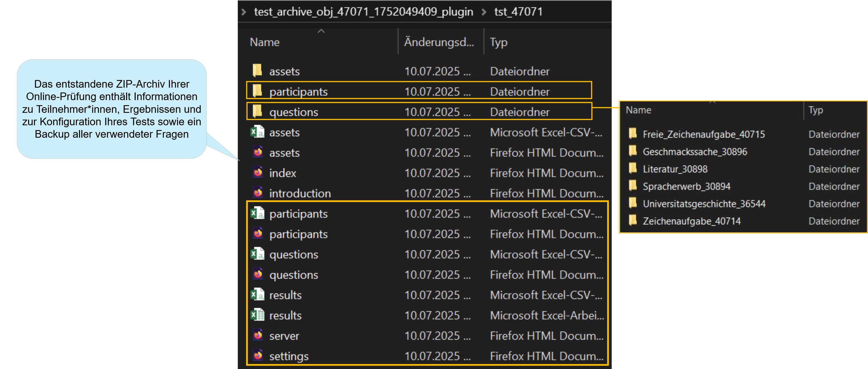Click the participants Excel CSV file icon
Viewport: 868px width, 369px height.
[x=258, y=213]
